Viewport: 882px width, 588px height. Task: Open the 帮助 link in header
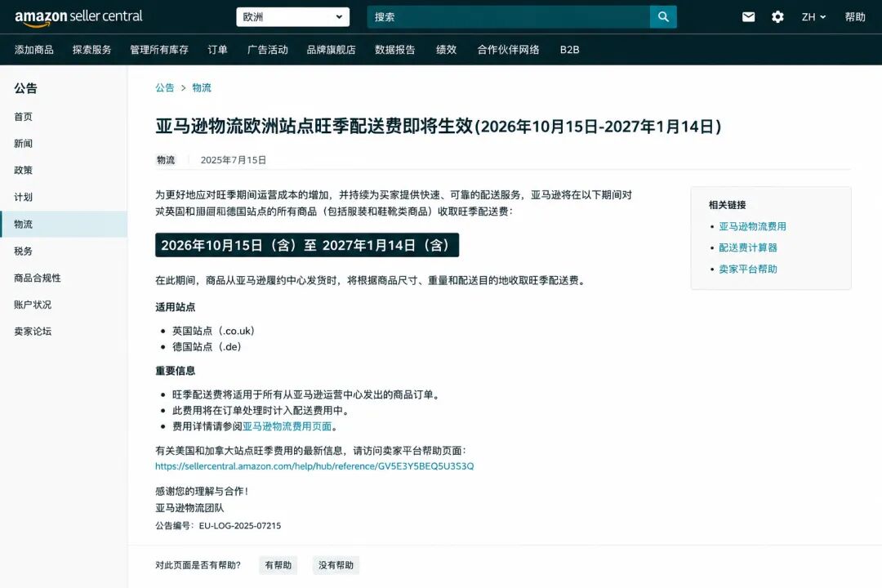[854, 17]
